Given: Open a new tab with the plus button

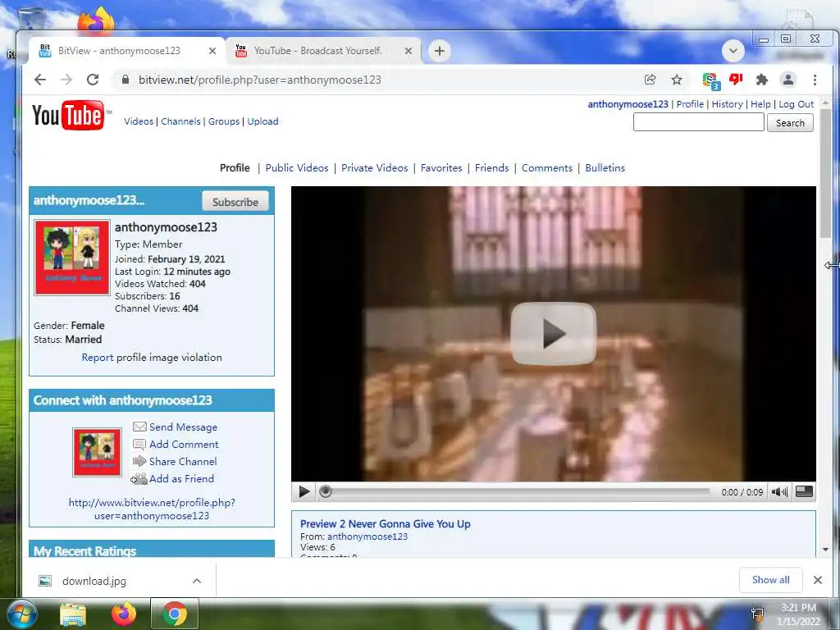Looking at the screenshot, I should tap(440, 51).
